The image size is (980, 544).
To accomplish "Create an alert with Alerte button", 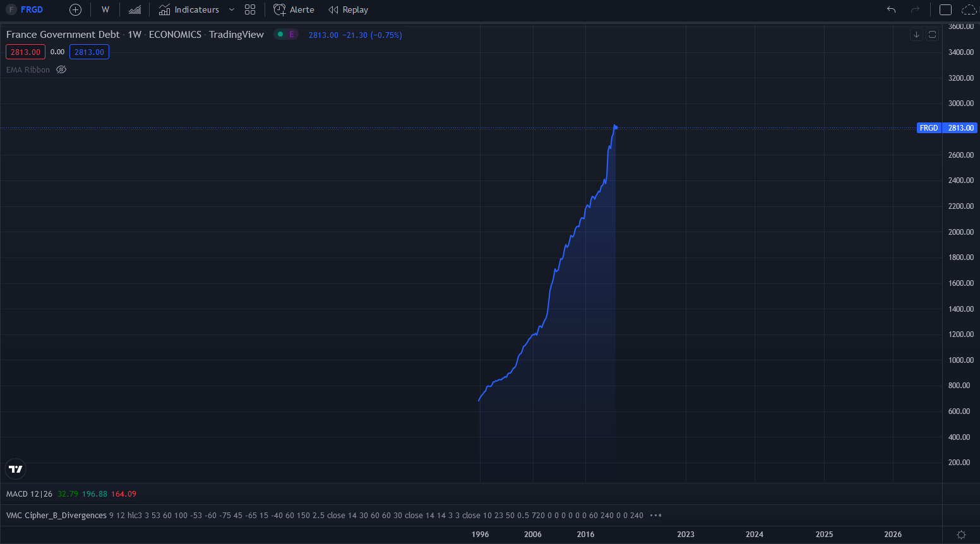I will pos(294,9).
